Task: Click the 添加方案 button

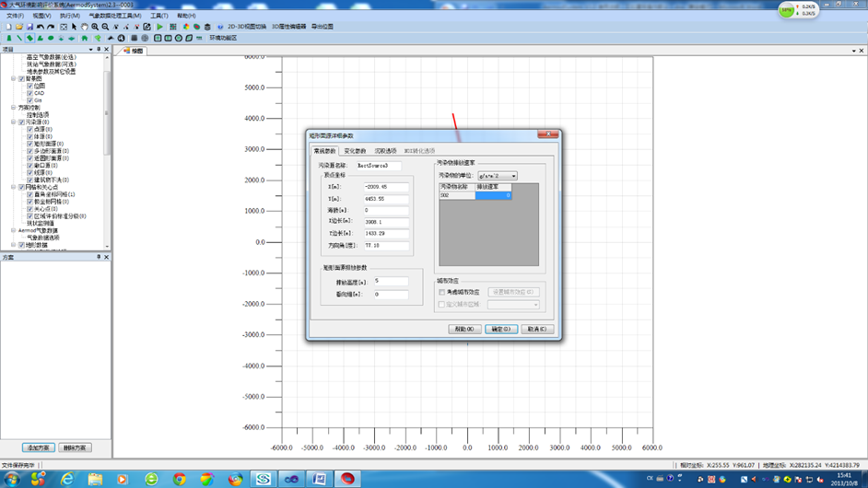Action: (x=38, y=447)
